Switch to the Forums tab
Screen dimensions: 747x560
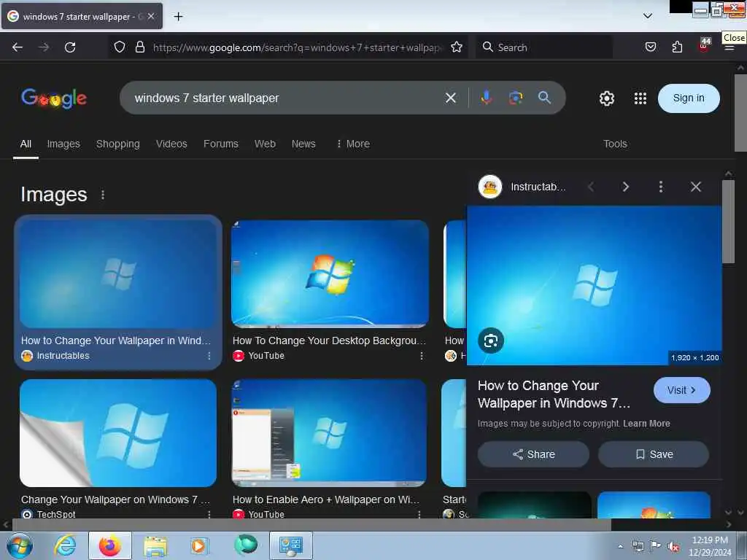pyautogui.click(x=220, y=144)
